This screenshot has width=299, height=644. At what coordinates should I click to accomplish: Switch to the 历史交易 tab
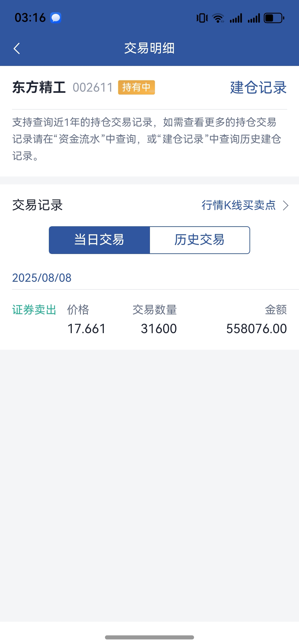(199, 240)
